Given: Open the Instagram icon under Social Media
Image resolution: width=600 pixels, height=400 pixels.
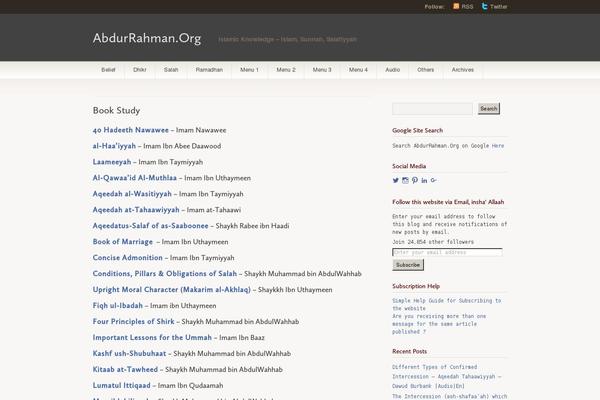Looking at the screenshot, I should tap(405, 180).
